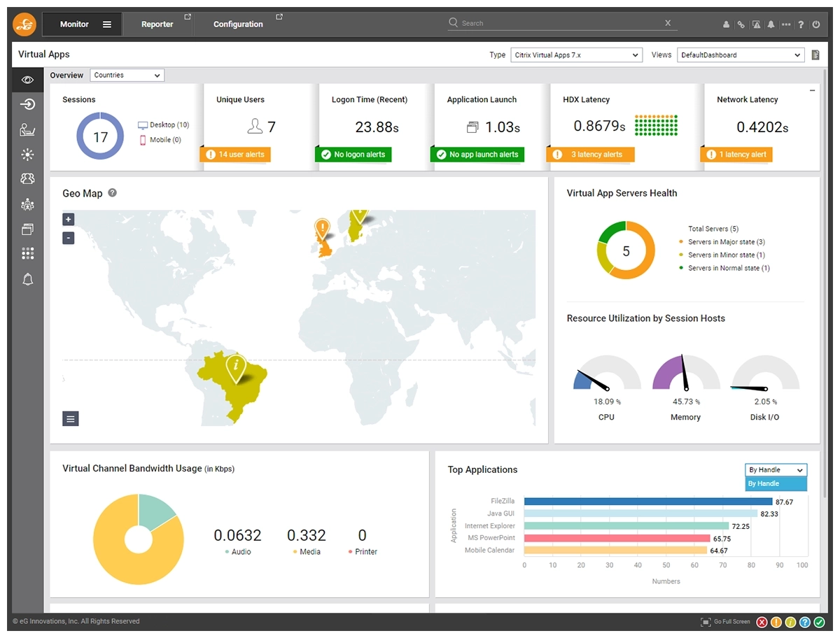The image size is (840, 638).
Task: Clear the search box with X
Action: 668,23
